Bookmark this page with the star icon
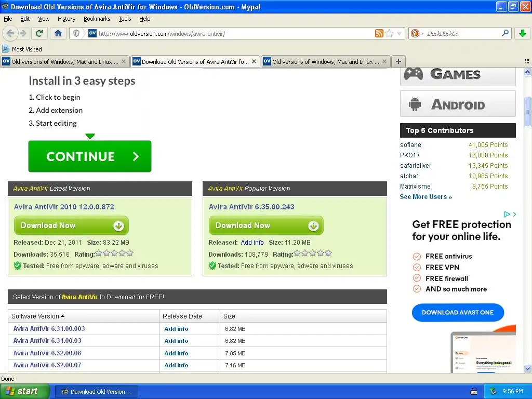 click(x=390, y=33)
